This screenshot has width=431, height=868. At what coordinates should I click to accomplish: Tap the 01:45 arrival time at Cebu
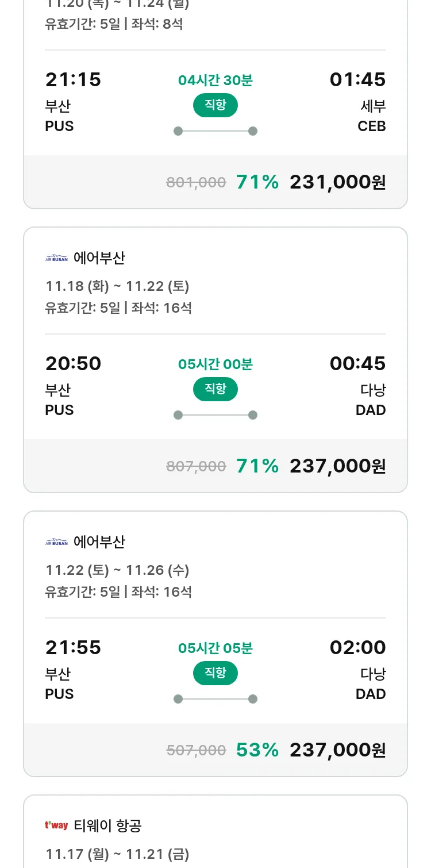pyautogui.click(x=357, y=80)
